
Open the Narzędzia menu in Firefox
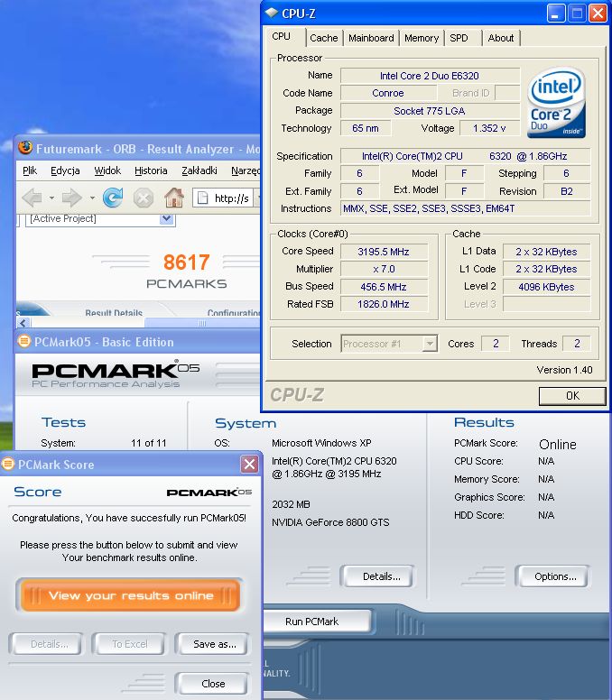245,170
